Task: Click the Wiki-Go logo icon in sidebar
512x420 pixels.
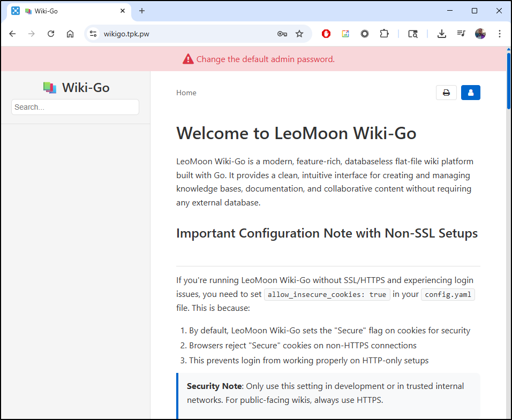Action: pos(50,88)
